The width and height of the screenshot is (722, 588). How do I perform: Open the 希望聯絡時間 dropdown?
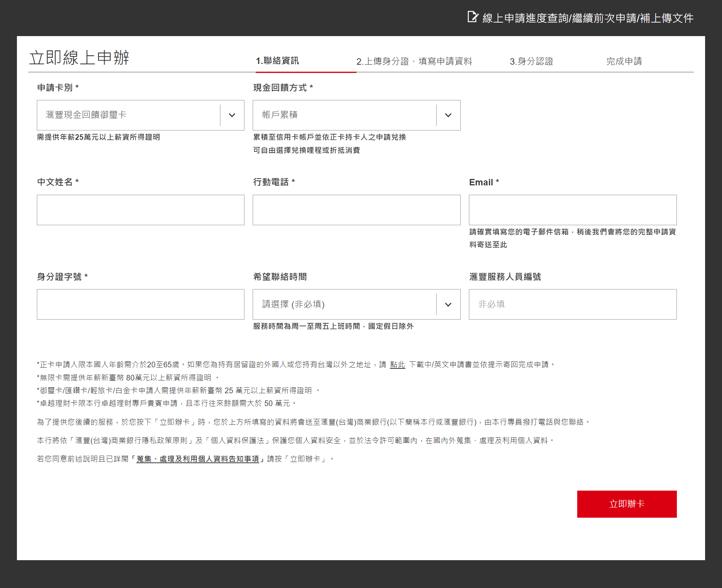pyautogui.click(x=356, y=304)
